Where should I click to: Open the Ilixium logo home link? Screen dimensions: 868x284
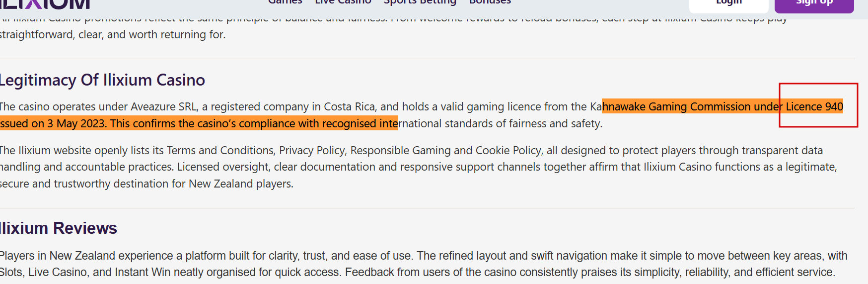click(x=45, y=4)
